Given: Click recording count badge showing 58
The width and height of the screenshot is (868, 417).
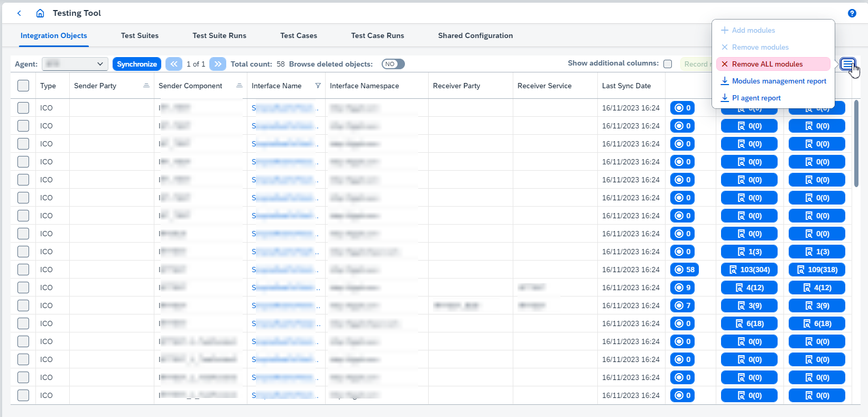Looking at the screenshot, I should (x=685, y=270).
